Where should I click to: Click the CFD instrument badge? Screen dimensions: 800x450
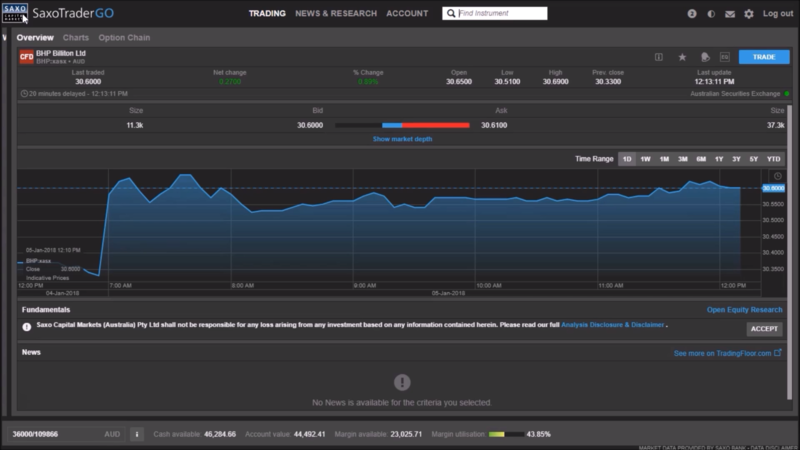27,57
